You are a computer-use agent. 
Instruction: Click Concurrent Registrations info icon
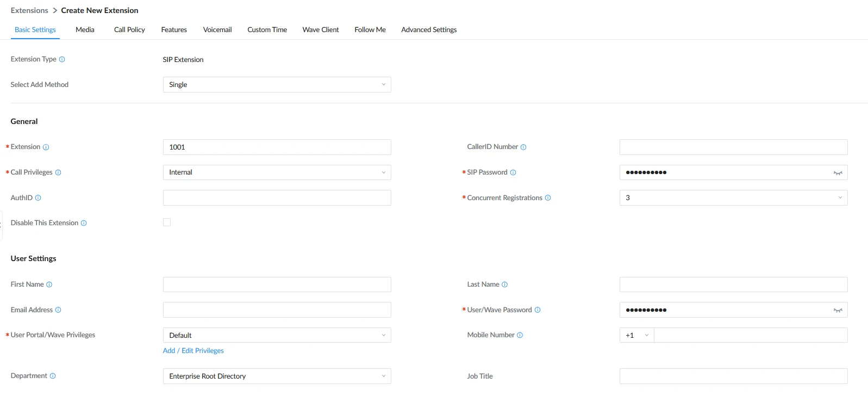pyautogui.click(x=548, y=198)
